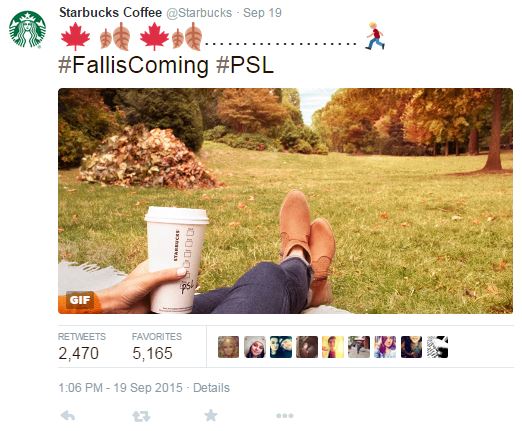522x431 pixels.
Task: Retweet using the retweet arrows icon
Action: (141, 416)
